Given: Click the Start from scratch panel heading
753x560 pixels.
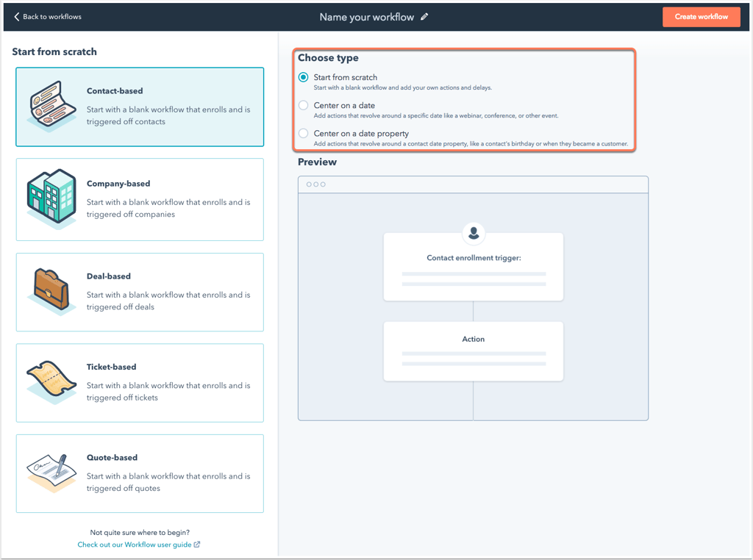Looking at the screenshot, I should click(x=54, y=52).
